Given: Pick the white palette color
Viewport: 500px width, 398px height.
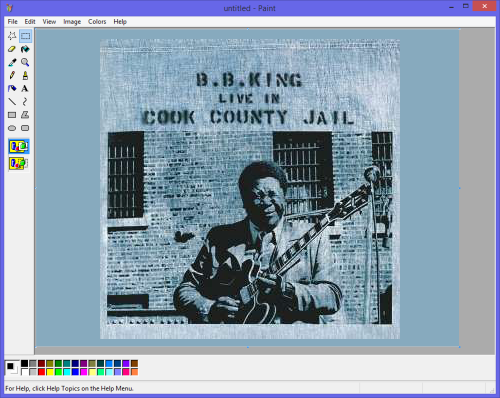Looking at the screenshot, I should point(25,372).
